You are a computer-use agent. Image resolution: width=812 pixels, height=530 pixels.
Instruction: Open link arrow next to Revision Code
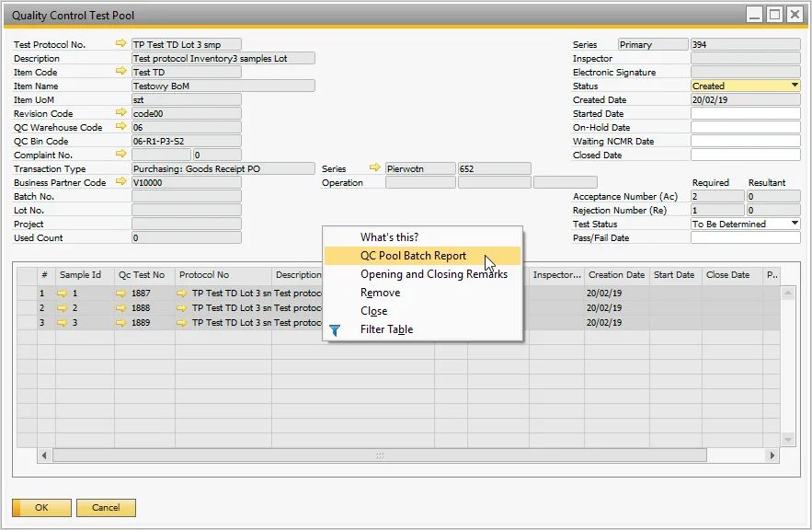pyautogui.click(x=120, y=112)
